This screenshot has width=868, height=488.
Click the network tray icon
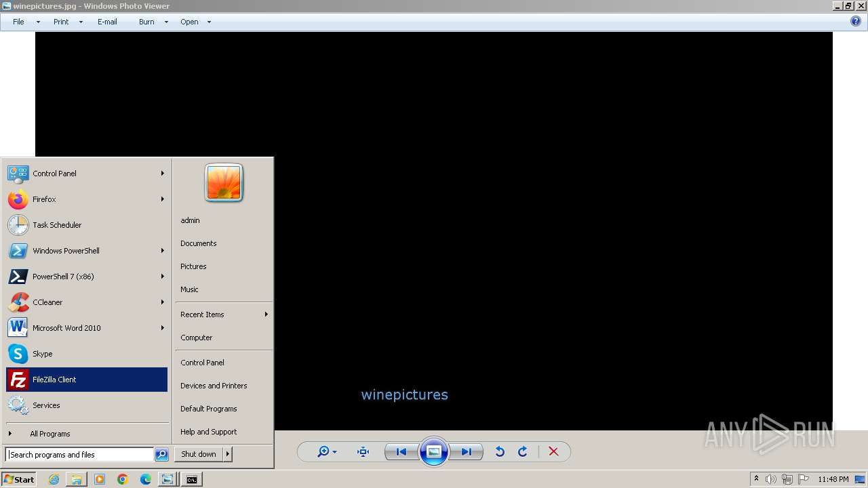point(787,479)
